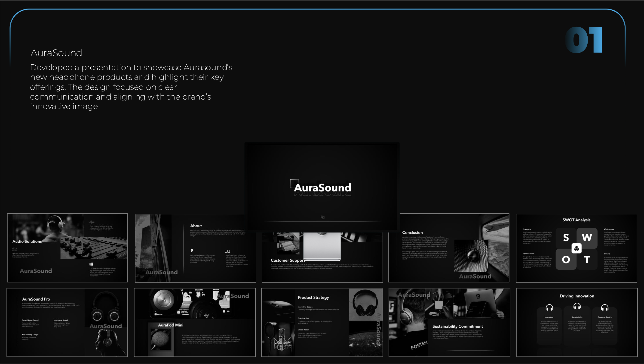Click the Customer-Centric headphone icon
Screen dimensions: 644x364
tap(604, 308)
